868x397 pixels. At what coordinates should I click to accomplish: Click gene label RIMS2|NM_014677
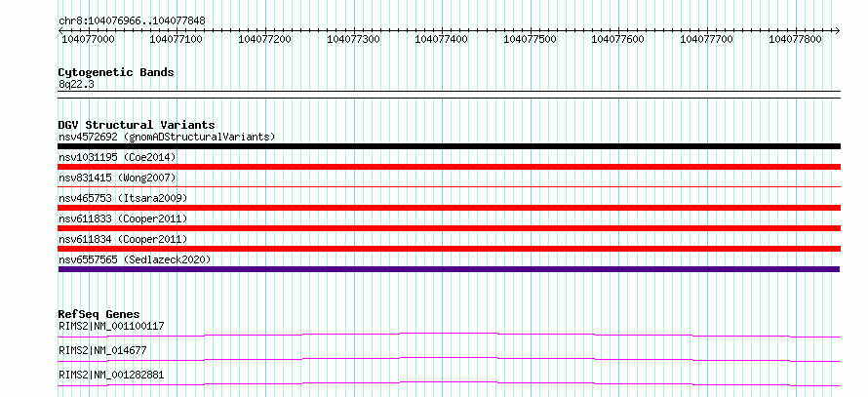[102, 350]
